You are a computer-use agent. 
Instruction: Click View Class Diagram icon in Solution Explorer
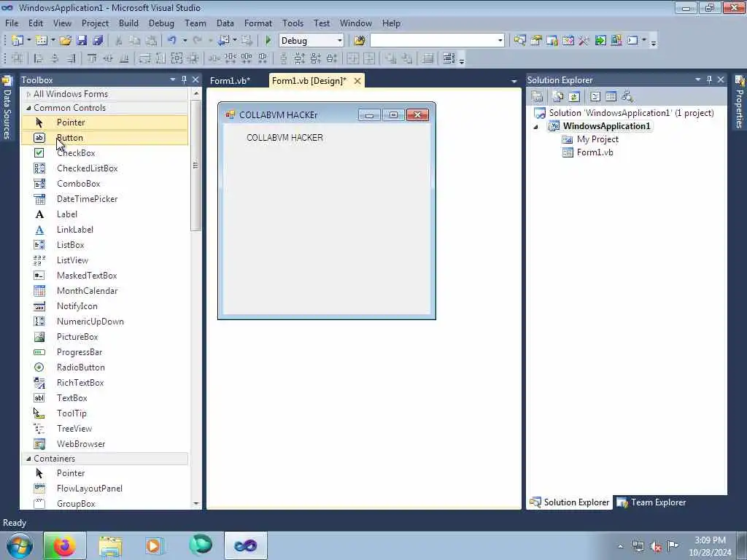pos(627,97)
